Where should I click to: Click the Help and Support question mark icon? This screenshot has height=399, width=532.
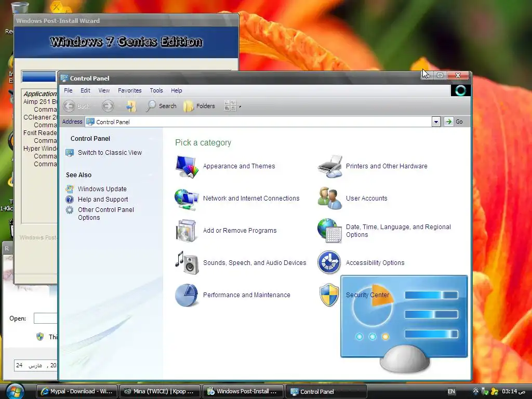70,199
